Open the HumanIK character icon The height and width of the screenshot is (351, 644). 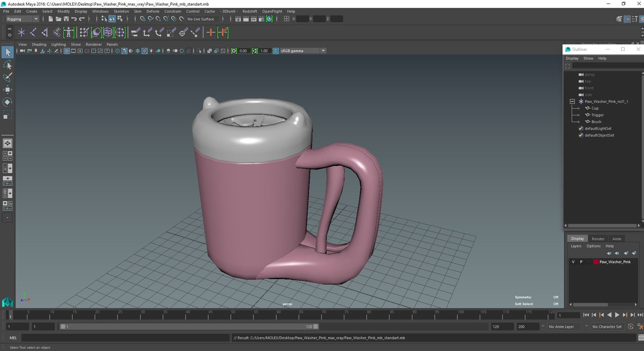pos(69,33)
